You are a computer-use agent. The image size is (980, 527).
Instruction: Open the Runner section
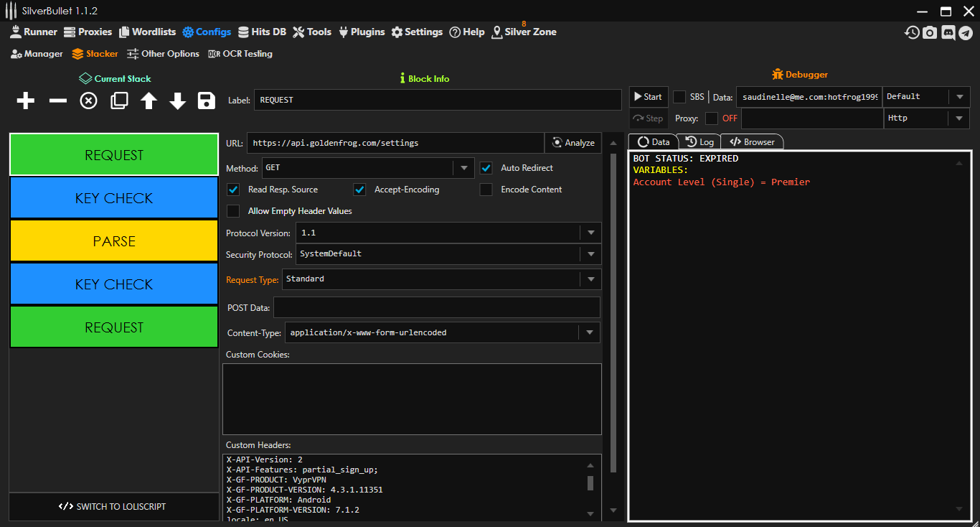(x=33, y=32)
